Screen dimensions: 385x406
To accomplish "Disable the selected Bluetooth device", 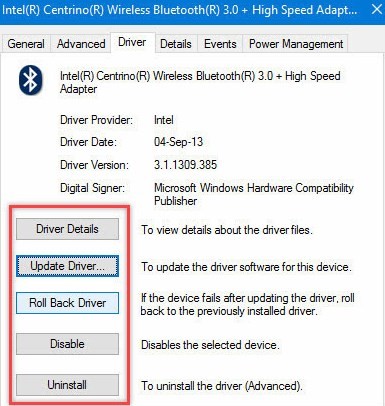I will coord(67,344).
